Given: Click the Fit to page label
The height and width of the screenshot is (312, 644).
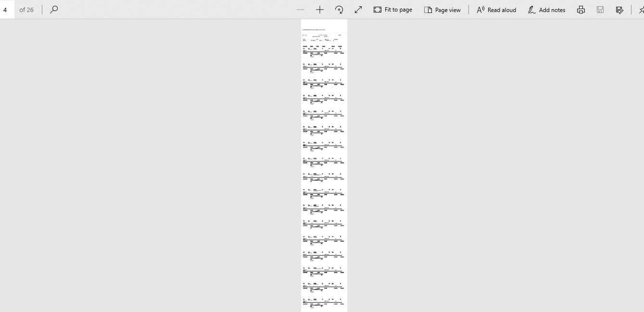Looking at the screenshot, I should point(398,10).
